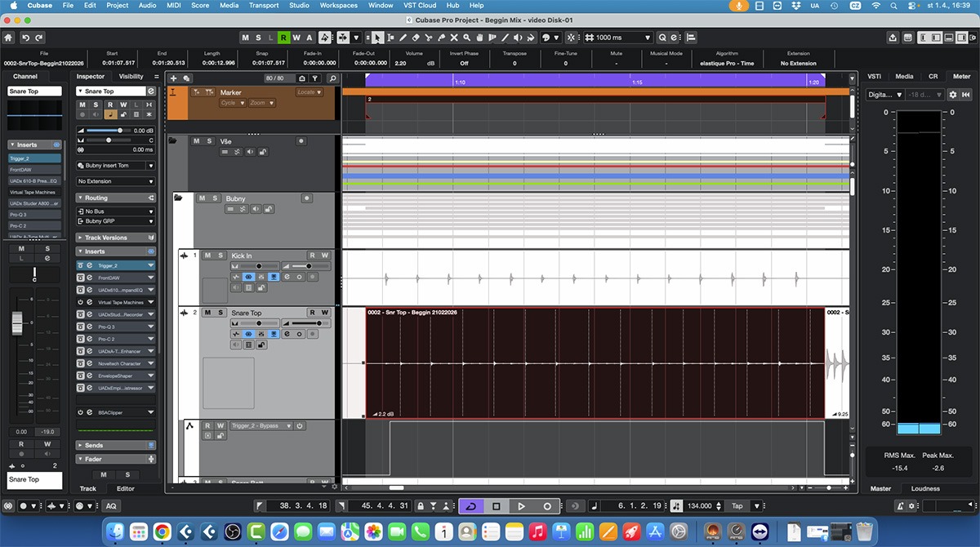This screenshot has height=547, width=980.
Task: Click the Draw pencil tool
Action: (403, 38)
